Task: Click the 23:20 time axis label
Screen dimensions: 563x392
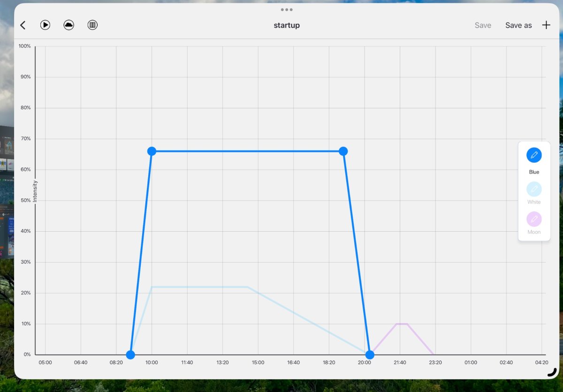Action: pyautogui.click(x=435, y=362)
